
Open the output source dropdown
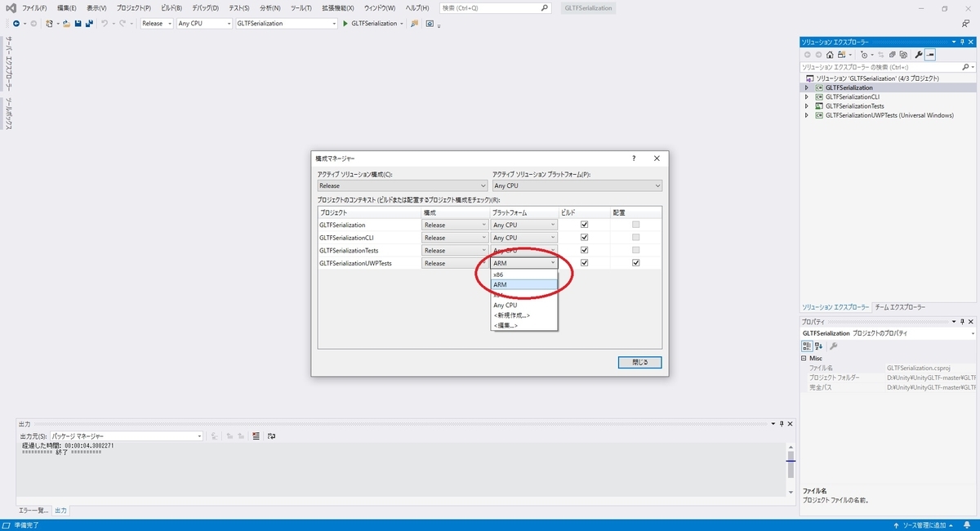(x=127, y=436)
